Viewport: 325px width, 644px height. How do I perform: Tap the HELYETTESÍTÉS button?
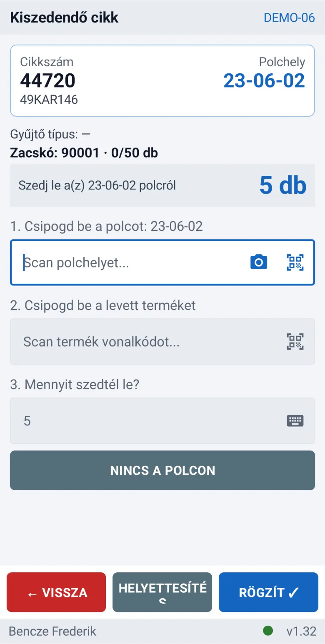pyautogui.click(x=162, y=592)
